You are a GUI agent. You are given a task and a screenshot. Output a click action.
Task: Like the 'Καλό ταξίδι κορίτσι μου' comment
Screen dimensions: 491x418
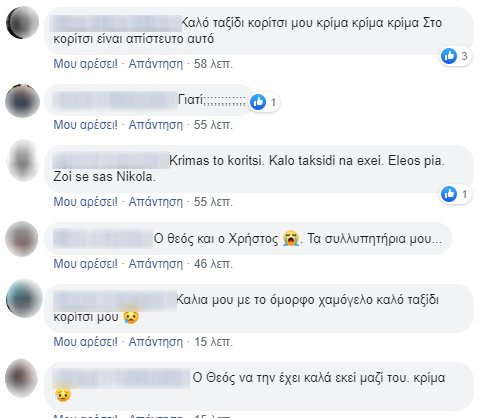pyautogui.click(x=86, y=64)
